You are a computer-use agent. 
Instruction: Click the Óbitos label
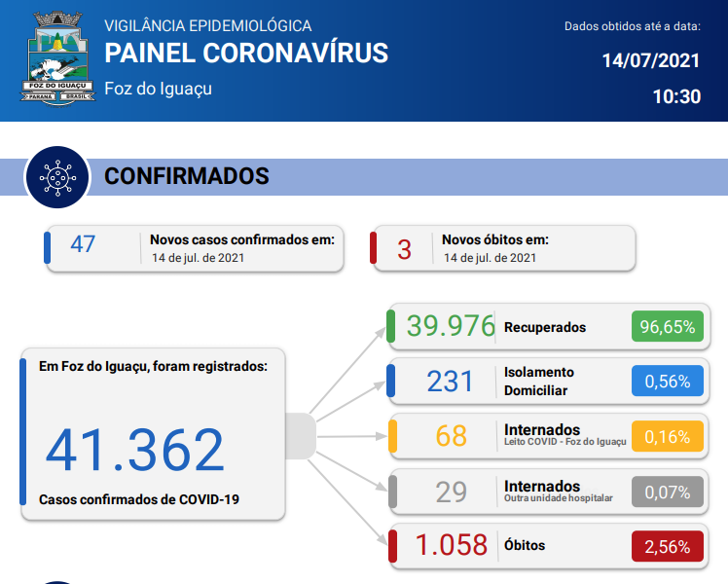(x=525, y=545)
